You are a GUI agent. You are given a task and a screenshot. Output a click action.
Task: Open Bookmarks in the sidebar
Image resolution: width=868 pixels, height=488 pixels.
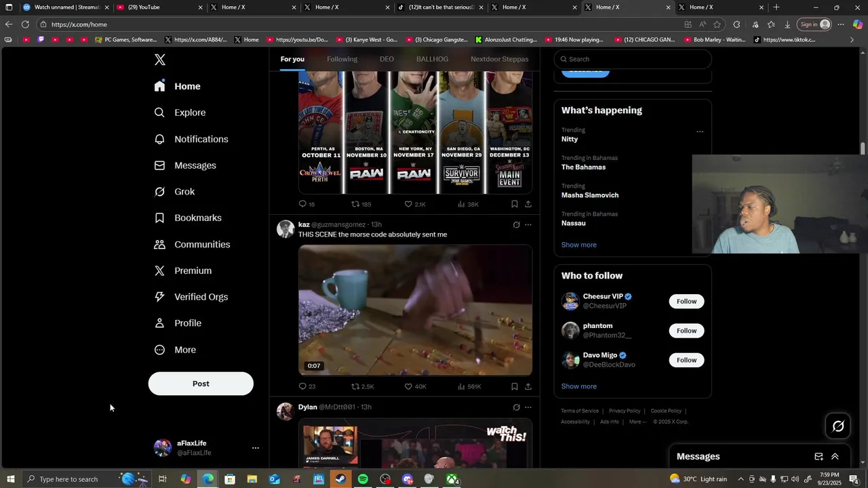(188, 218)
